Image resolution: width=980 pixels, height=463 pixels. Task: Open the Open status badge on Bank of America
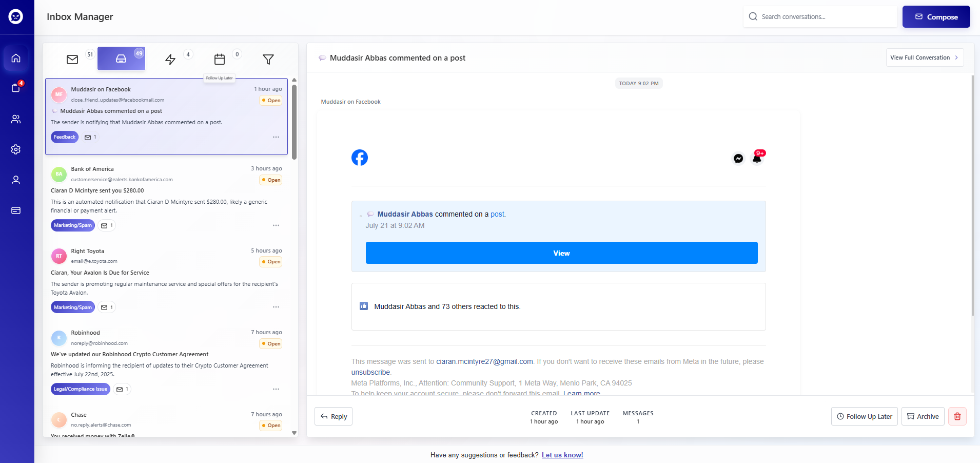coord(270,180)
